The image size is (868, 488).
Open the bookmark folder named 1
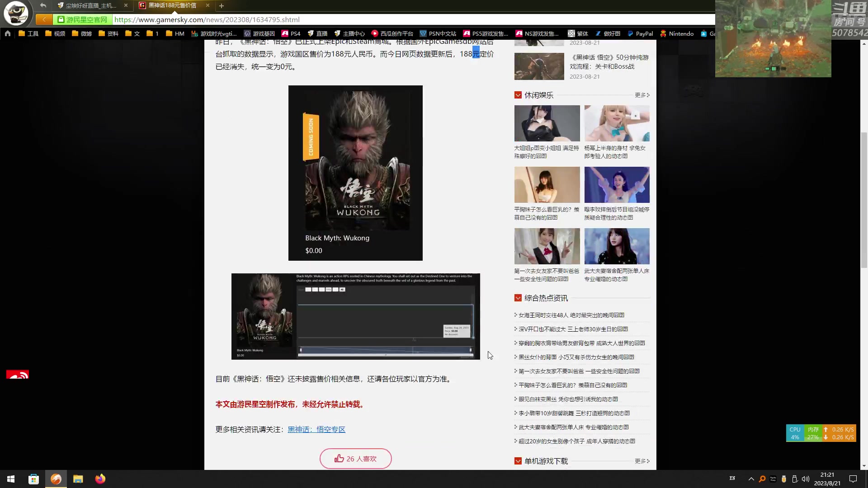pos(152,33)
